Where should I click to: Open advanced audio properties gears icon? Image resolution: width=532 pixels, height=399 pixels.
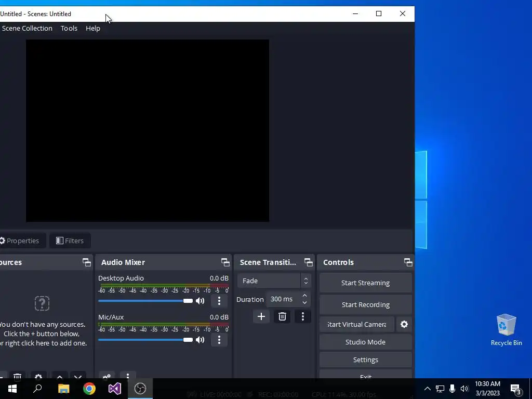pos(107,376)
